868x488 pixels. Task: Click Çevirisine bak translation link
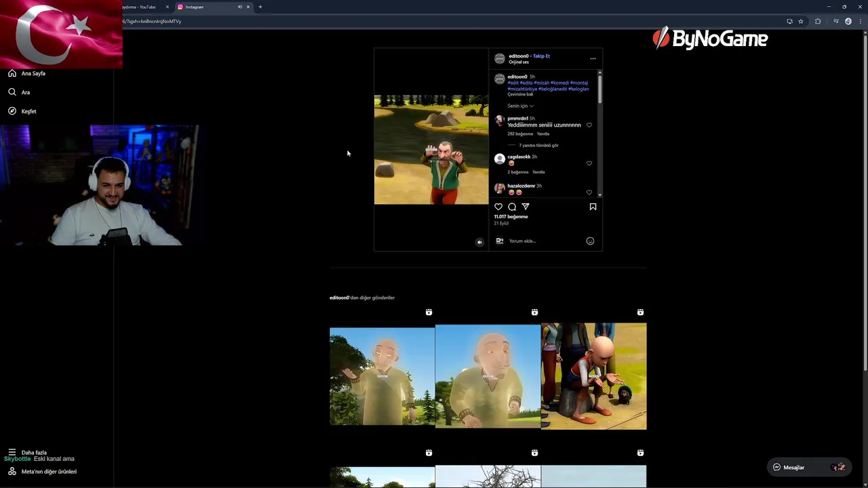point(520,94)
